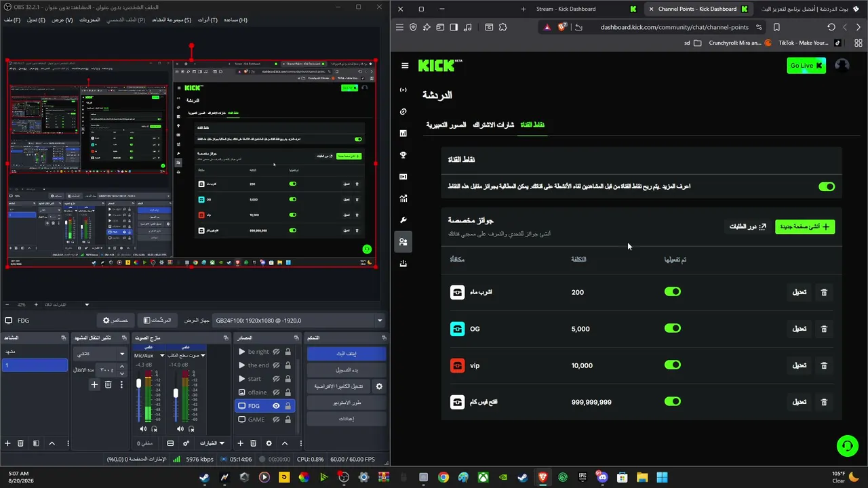Open the OBS File (F) menu
This screenshot has height=488, width=868.
pyautogui.click(x=12, y=20)
